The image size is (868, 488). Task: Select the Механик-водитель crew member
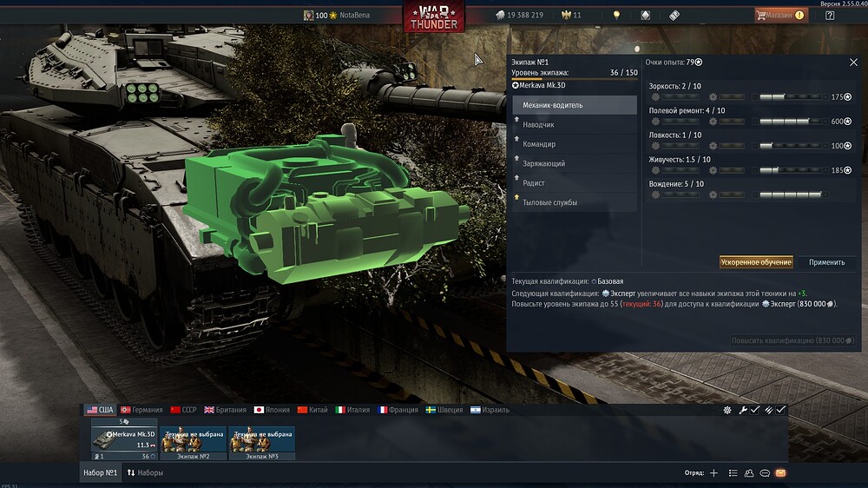pos(574,105)
